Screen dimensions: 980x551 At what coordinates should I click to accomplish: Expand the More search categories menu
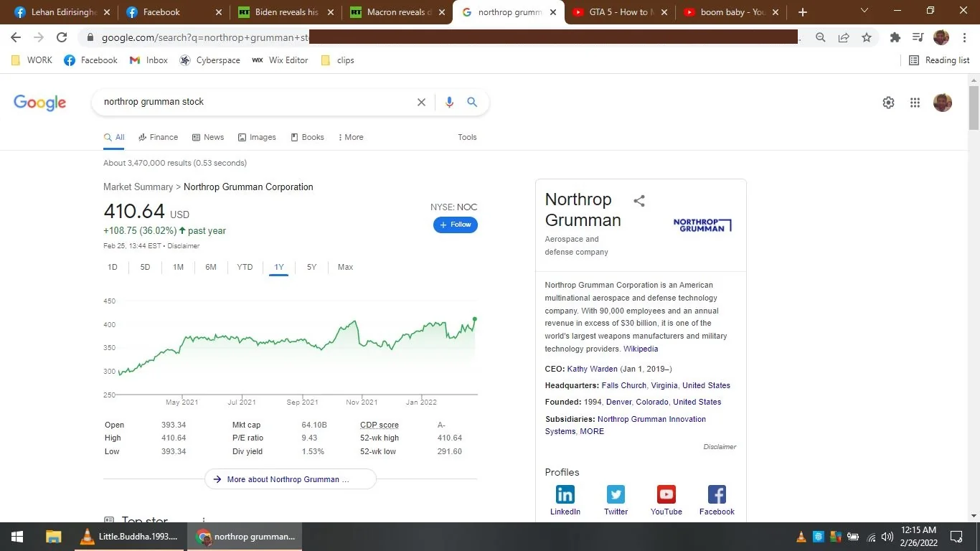point(351,137)
